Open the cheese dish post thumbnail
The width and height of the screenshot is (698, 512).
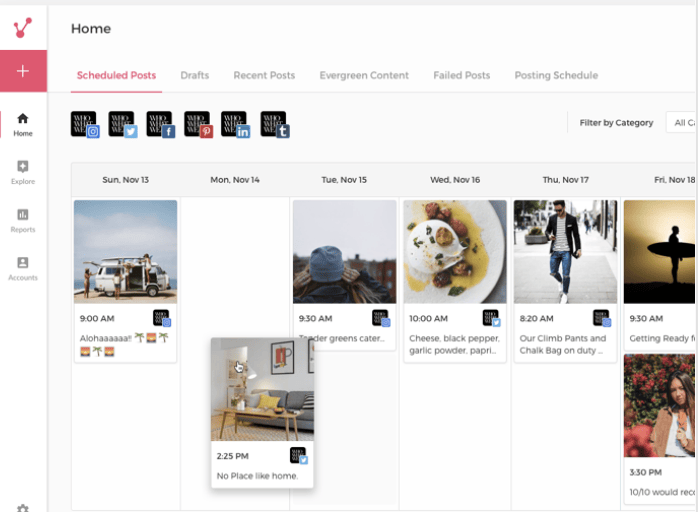pyautogui.click(x=455, y=252)
